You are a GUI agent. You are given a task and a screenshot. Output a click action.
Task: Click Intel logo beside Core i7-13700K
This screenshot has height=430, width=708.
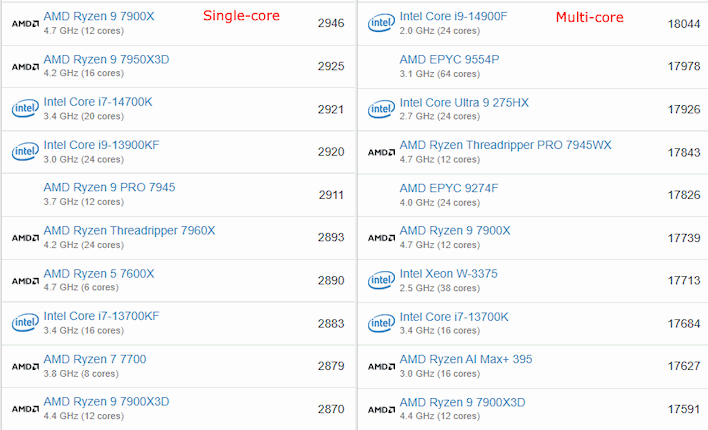(x=381, y=323)
